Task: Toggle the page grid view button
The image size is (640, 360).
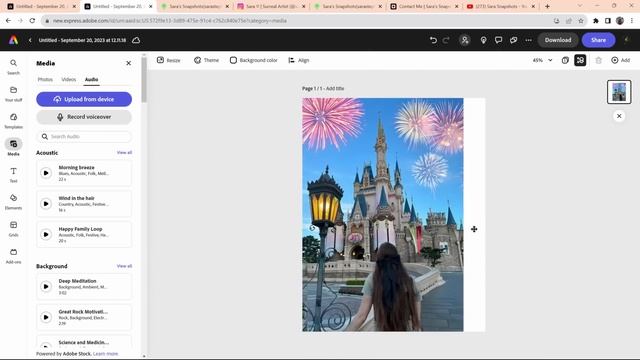Action: point(580,60)
